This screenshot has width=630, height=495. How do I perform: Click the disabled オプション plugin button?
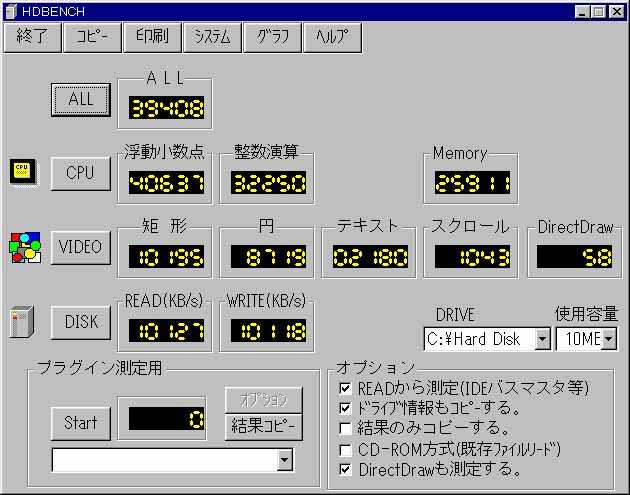[263, 400]
